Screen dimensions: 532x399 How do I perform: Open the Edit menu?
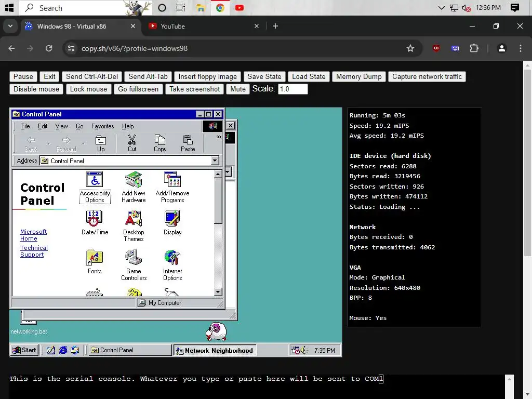43,126
